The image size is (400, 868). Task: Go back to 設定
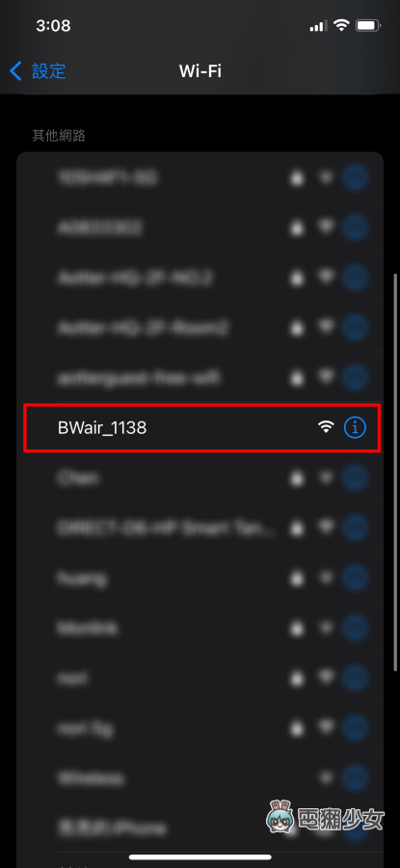click(x=38, y=70)
